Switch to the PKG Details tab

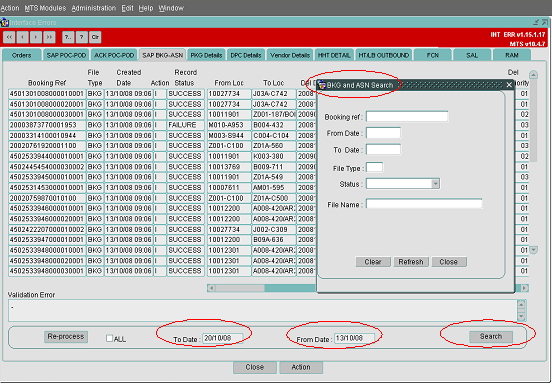[x=206, y=55]
